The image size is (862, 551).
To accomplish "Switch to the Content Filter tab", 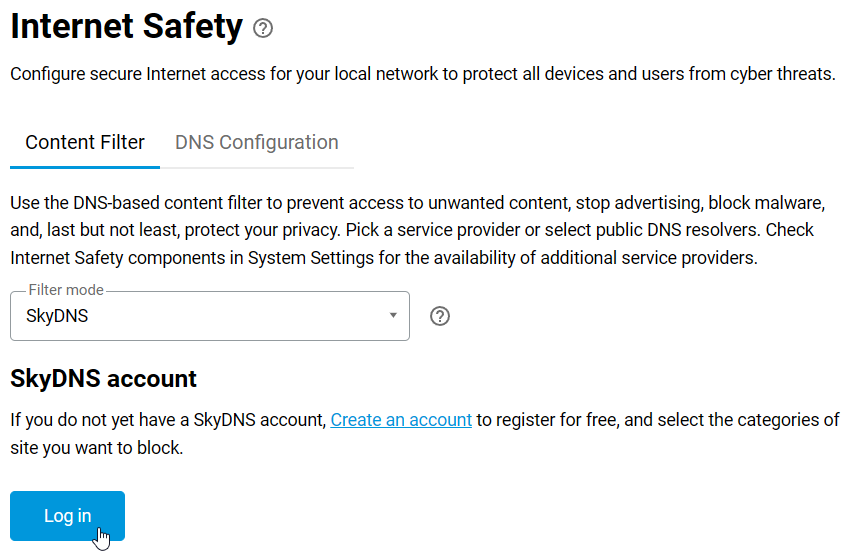I will [x=85, y=142].
